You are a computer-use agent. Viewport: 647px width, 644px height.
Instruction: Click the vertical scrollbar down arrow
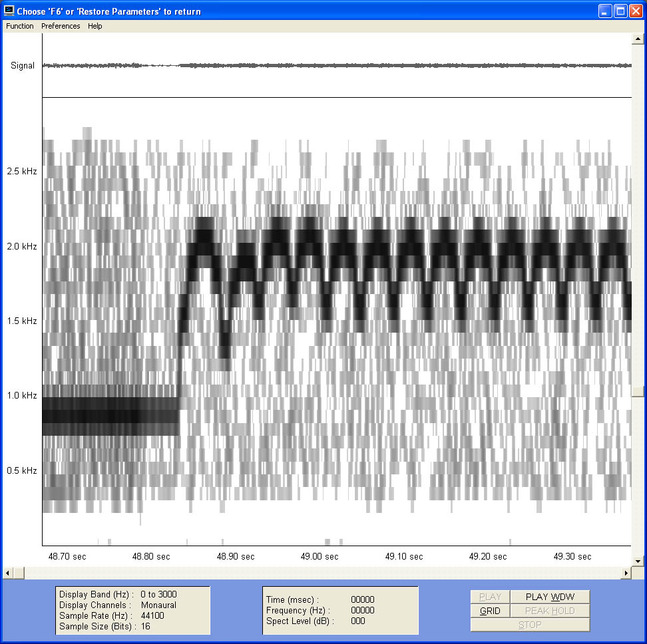tap(638, 561)
